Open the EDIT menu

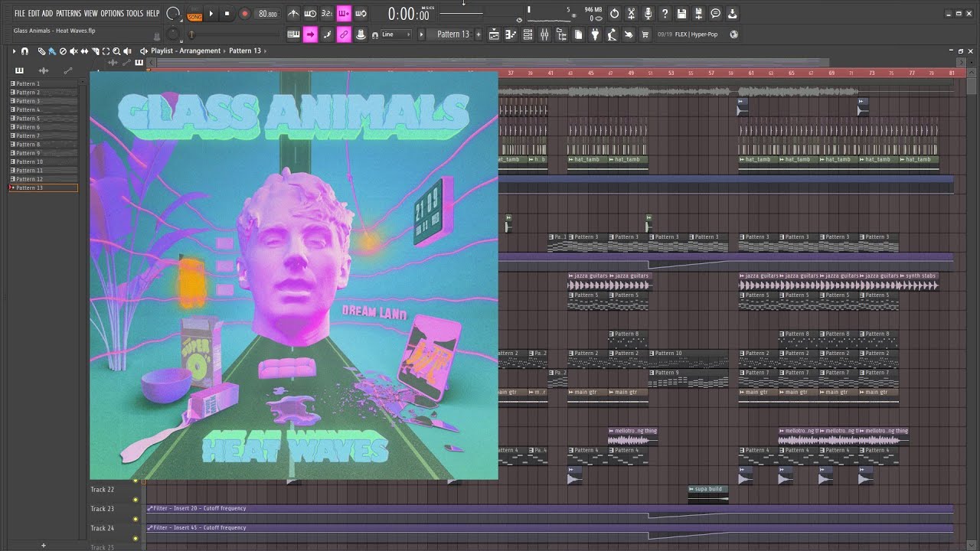point(34,14)
